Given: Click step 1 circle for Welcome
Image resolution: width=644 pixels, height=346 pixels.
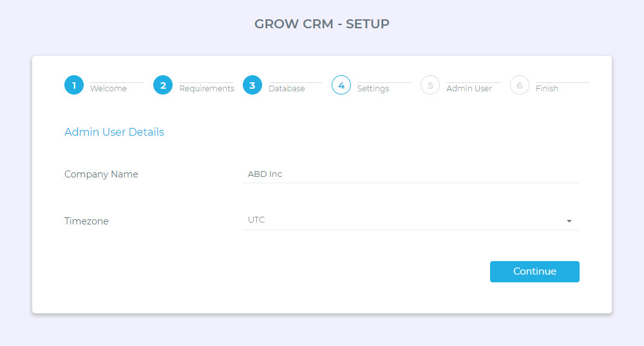Looking at the screenshot, I should [x=74, y=86].
